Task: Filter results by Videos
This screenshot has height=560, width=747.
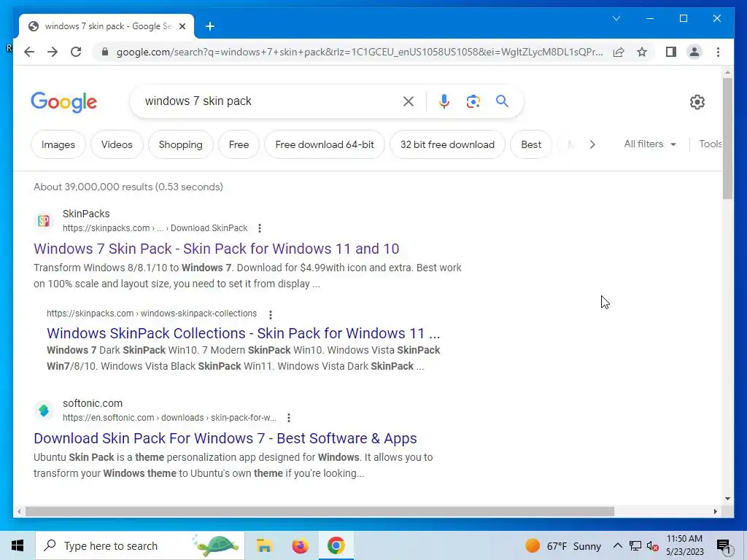Action: [x=117, y=144]
